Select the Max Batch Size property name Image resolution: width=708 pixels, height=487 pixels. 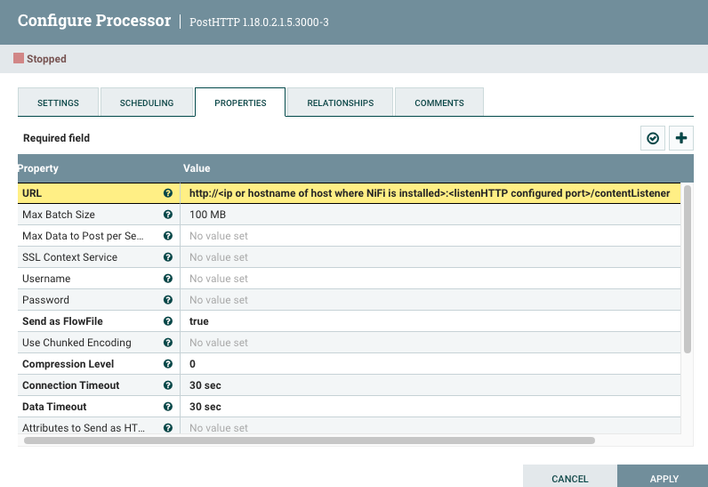coord(59,214)
